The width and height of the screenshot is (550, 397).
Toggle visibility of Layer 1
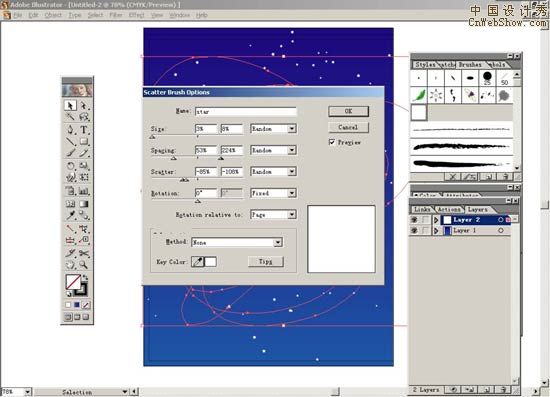(414, 231)
